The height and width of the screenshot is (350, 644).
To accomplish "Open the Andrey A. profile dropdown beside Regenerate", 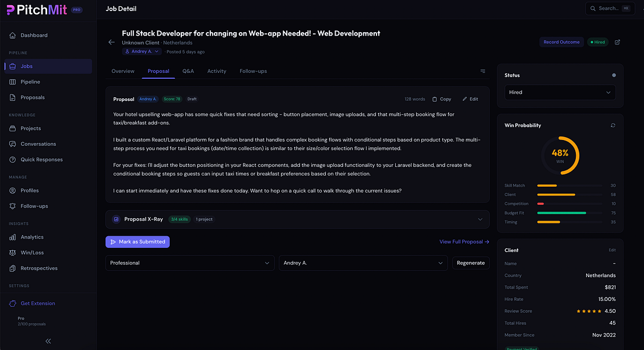I will tap(363, 263).
